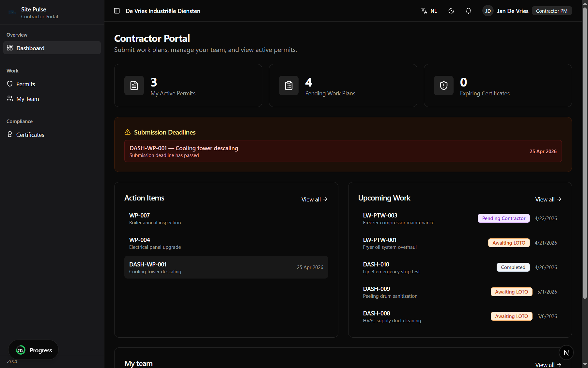
Task: View all Action Items
Action: click(x=314, y=199)
